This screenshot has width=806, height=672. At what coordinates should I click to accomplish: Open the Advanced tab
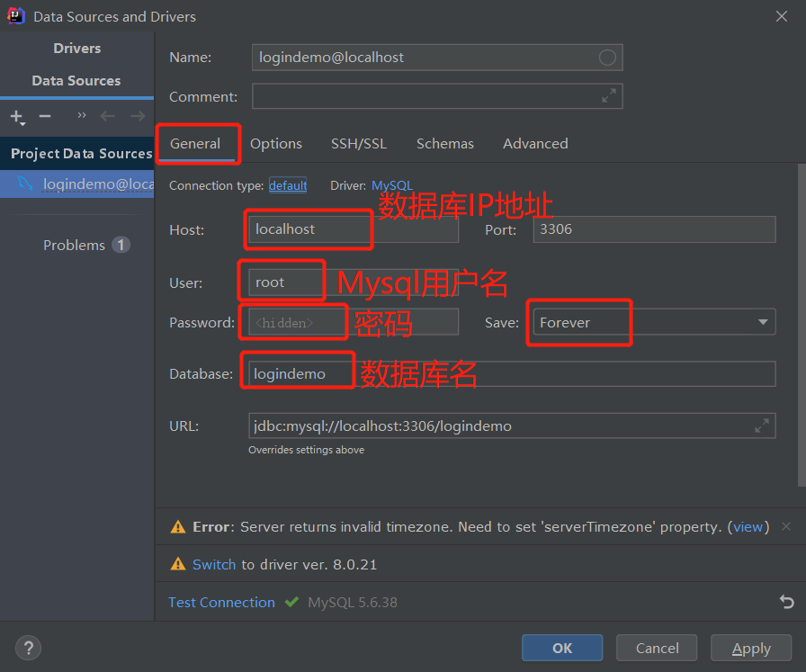click(x=535, y=143)
